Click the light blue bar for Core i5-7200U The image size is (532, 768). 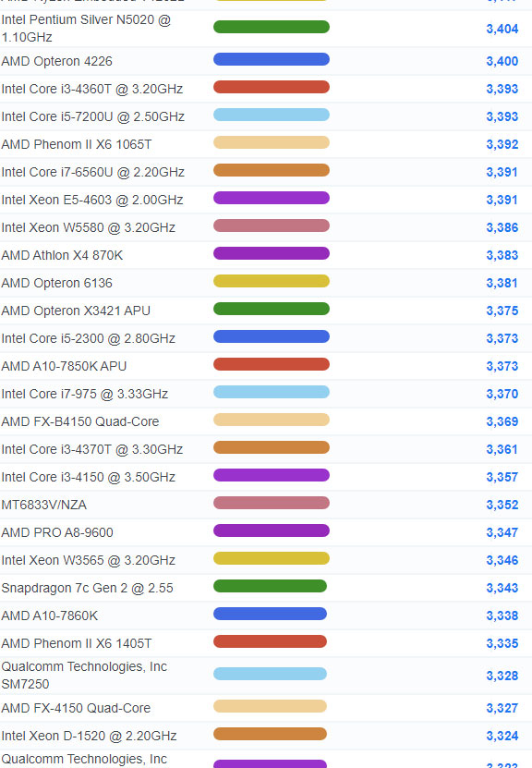[x=272, y=115]
